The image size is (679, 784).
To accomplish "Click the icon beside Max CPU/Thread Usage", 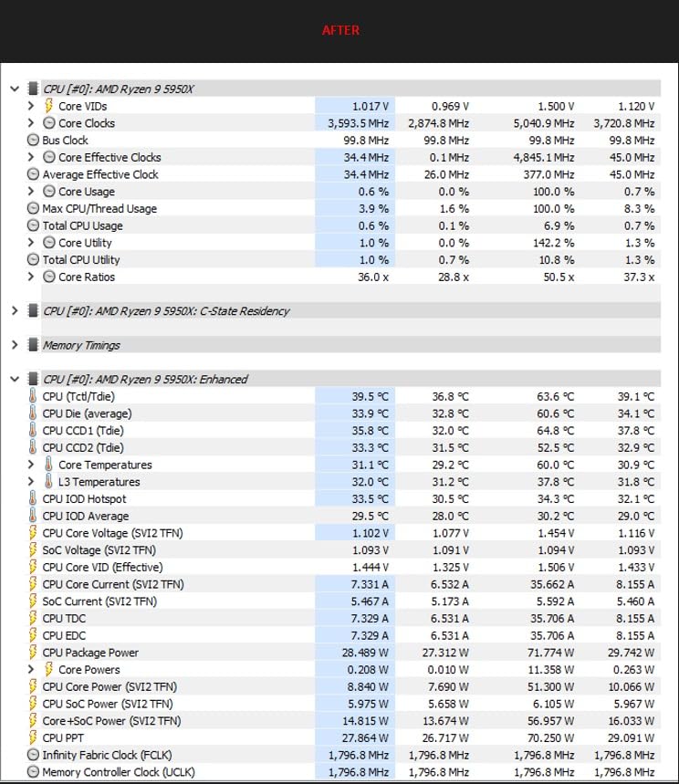I will pos(33,208).
